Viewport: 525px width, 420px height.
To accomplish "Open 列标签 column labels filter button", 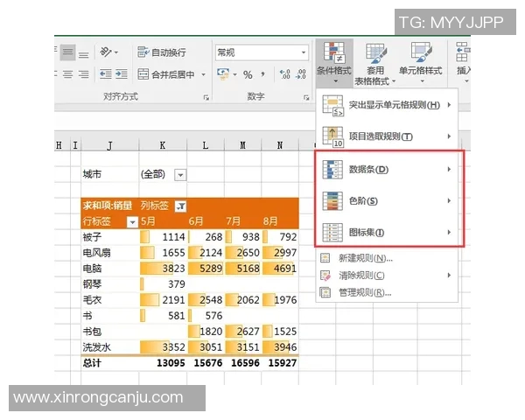I will pos(181,206).
